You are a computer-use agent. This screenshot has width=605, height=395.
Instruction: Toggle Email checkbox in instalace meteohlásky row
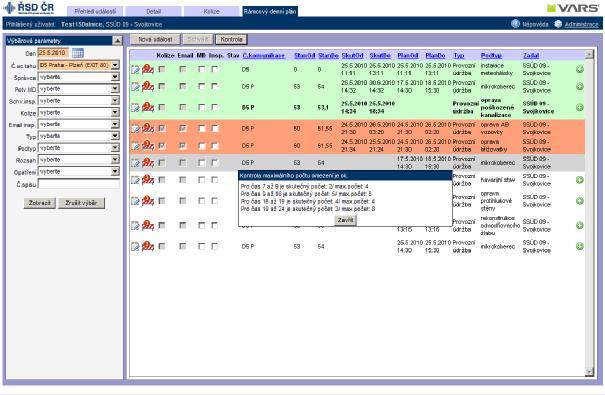(183, 69)
